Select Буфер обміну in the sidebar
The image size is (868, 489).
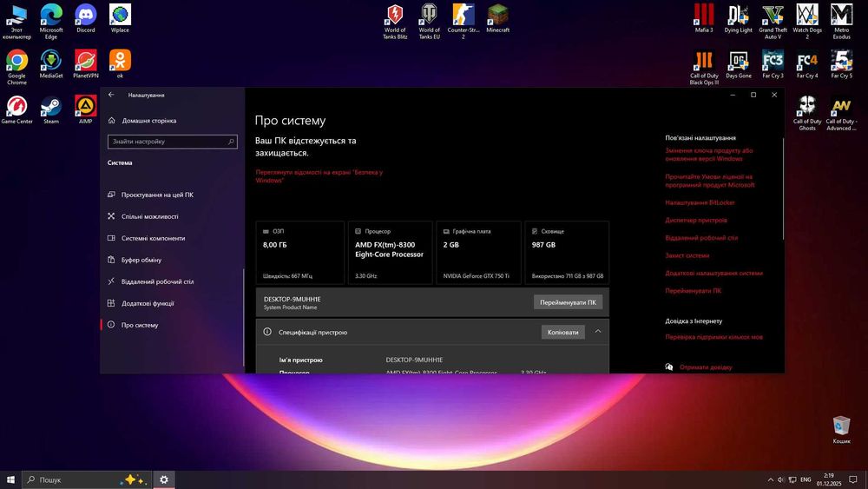141,260
